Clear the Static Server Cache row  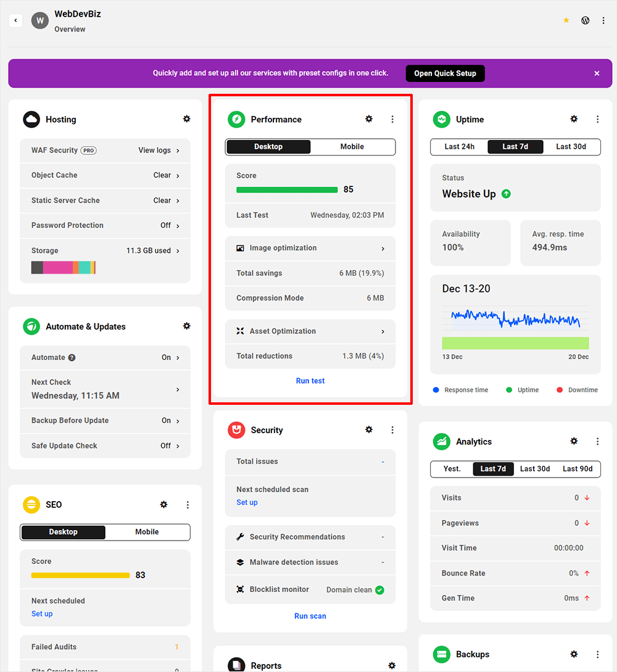point(105,201)
